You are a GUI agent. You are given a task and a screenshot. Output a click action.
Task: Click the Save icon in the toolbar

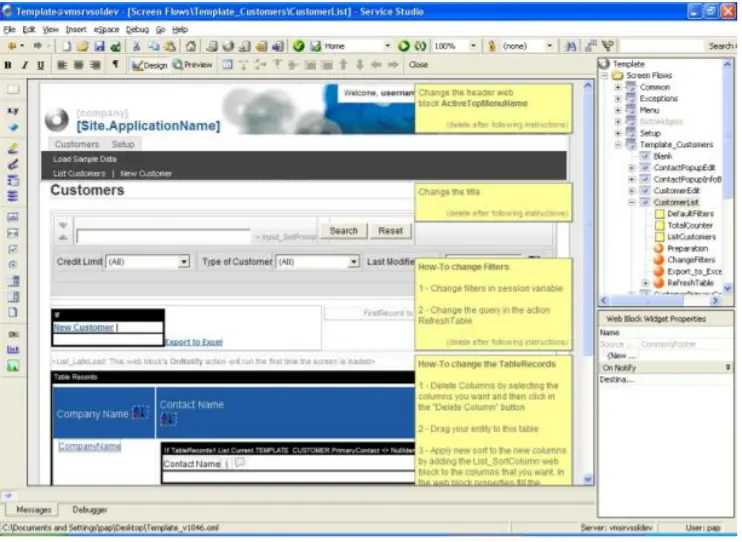pos(98,46)
